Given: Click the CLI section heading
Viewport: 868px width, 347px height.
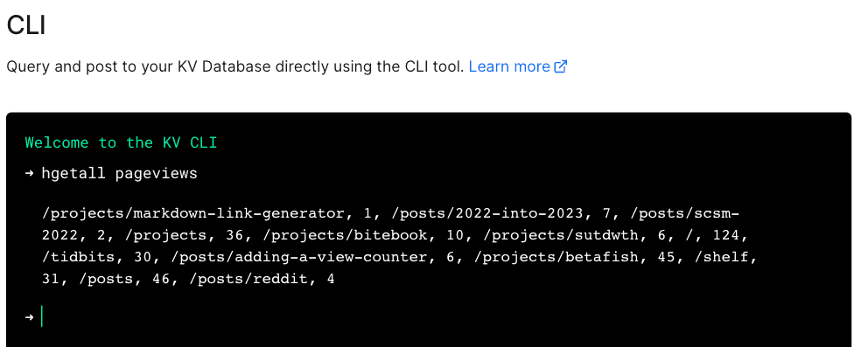Looking at the screenshot, I should (x=26, y=24).
